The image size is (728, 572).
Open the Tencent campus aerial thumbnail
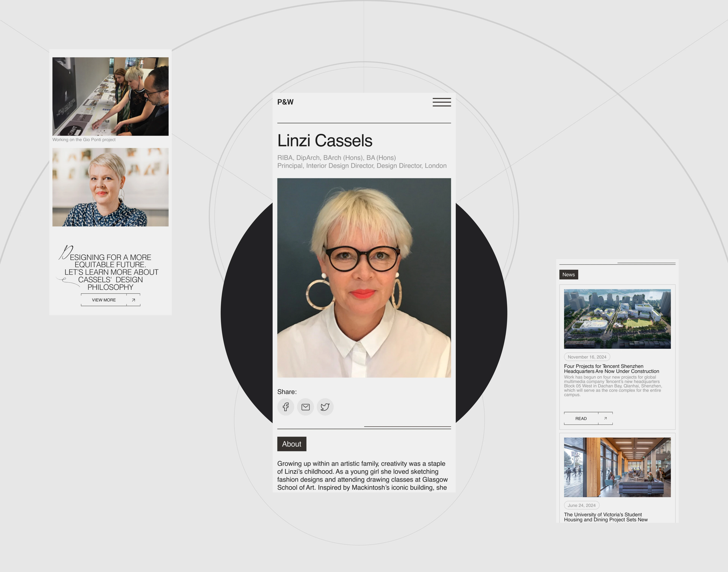pos(617,319)
